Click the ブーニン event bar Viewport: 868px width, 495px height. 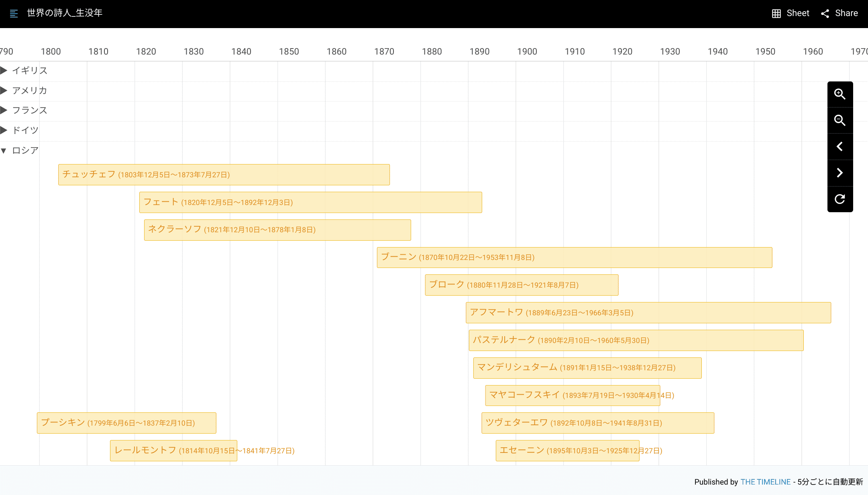pyautogui.click(x=574, y=258)
